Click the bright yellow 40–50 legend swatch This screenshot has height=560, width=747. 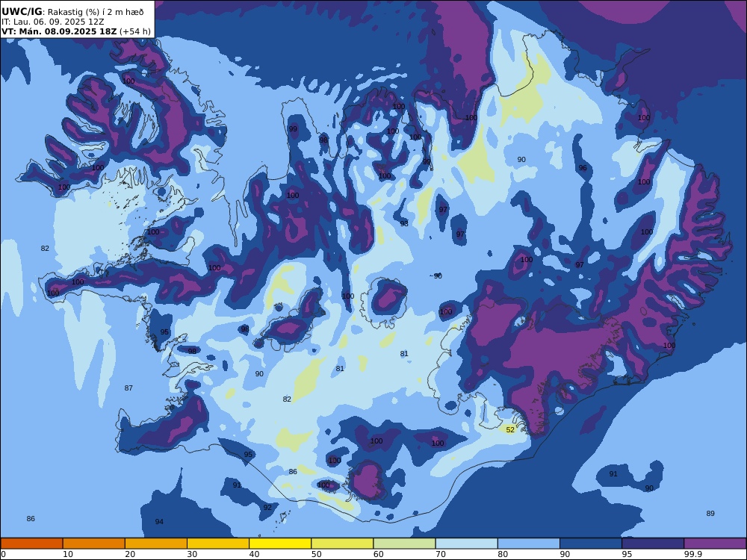tap(280, 544)
